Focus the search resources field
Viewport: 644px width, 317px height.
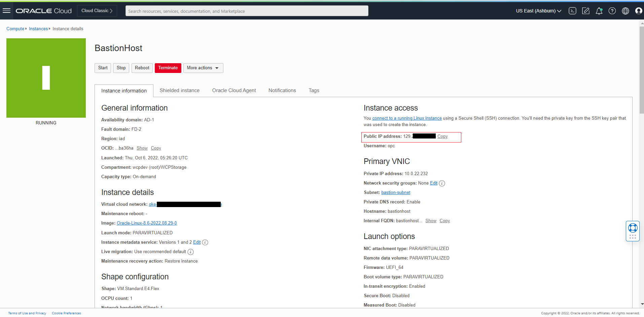click(x=247, y=11)
